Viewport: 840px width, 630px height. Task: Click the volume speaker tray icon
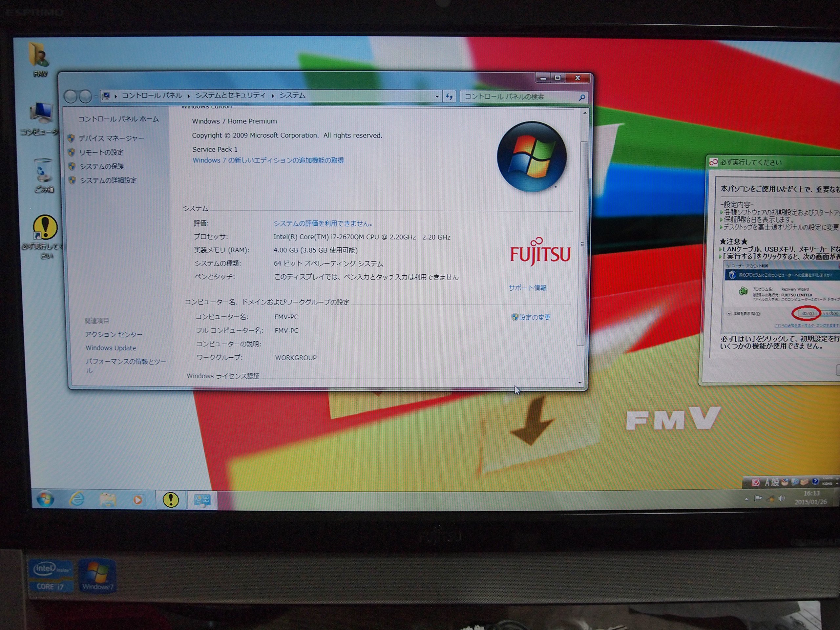pos(781,498)
